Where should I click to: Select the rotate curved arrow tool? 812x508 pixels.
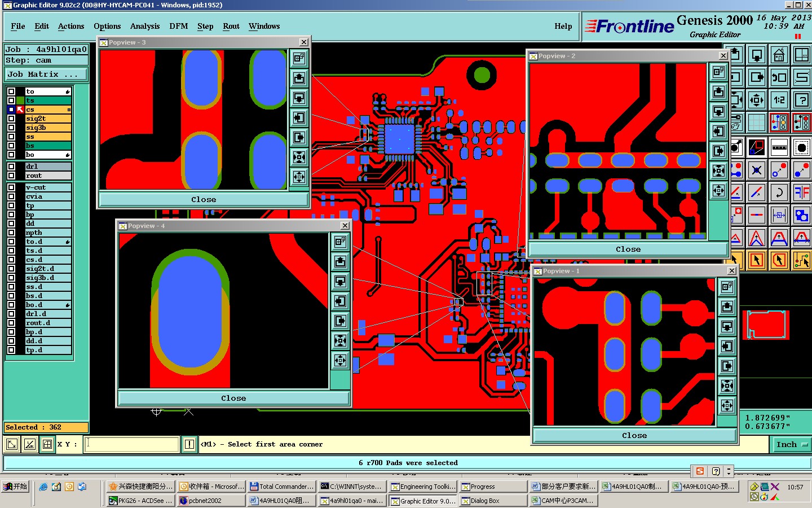pos(779,192)
